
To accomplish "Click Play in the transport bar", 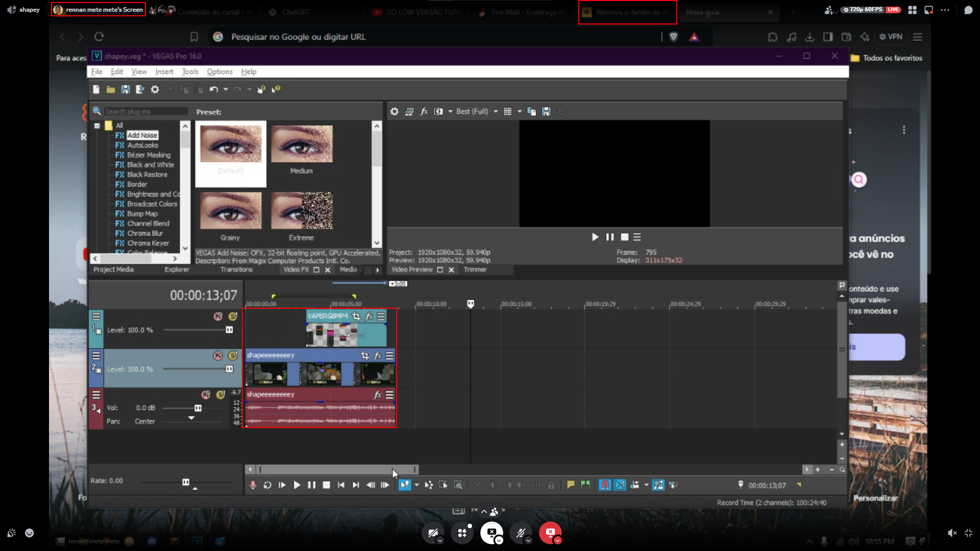I will pos(297,485).
